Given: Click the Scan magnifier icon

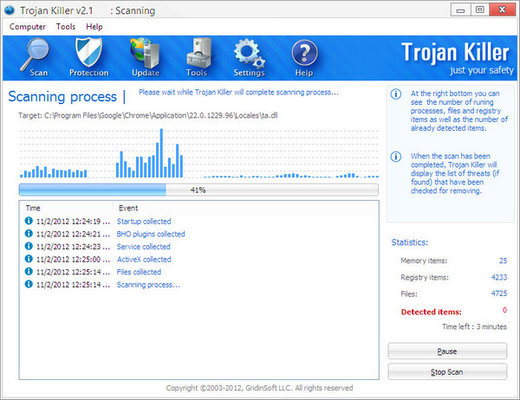Looking at the screenshot, I should pos(35,53).
